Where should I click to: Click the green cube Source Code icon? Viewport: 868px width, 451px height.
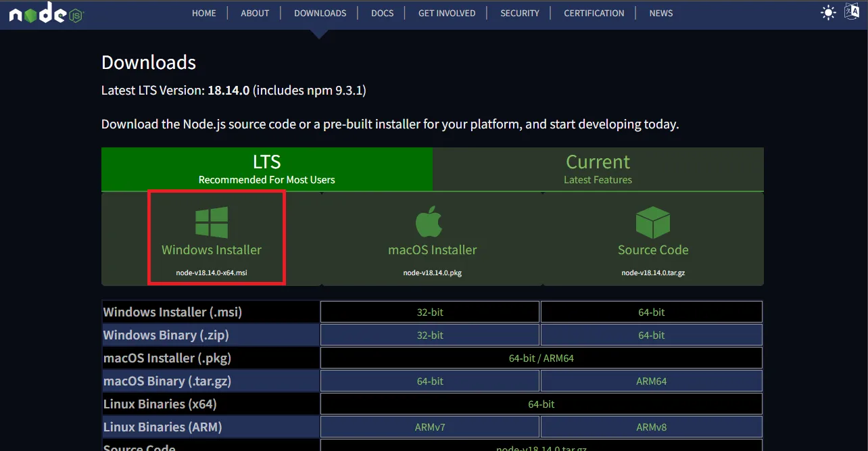[x=652, y=222]
